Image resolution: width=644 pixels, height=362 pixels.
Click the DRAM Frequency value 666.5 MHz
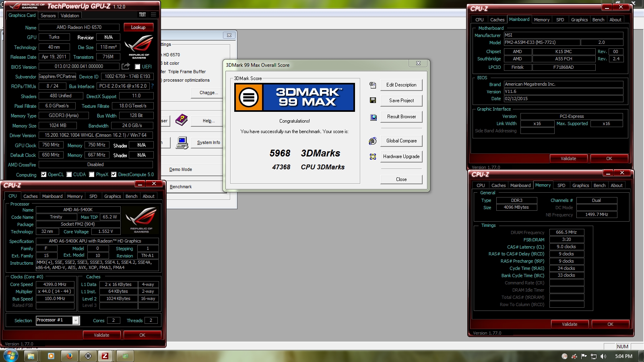pyautogui.click(x=566, y=232)
